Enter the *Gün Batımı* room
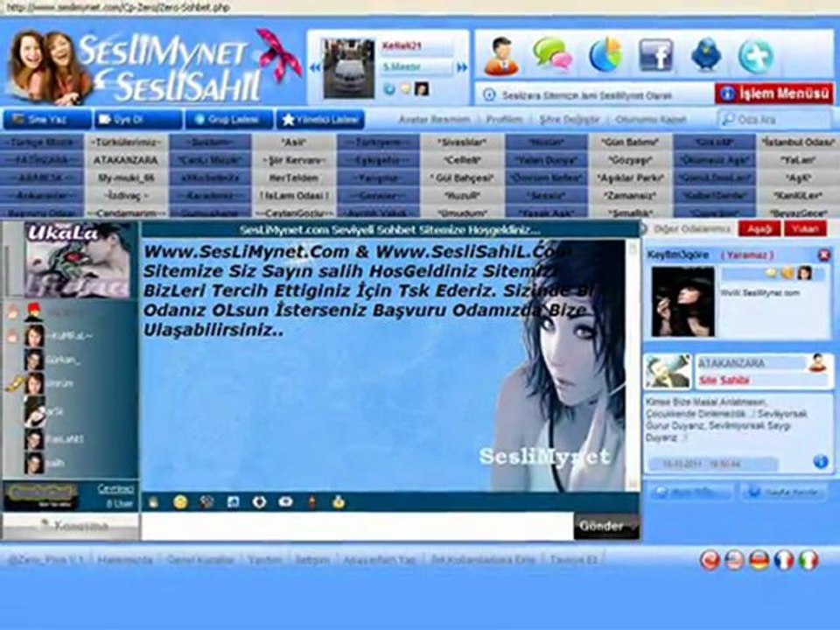This screenshot has height=630, width=840. (x=630, y=143)
